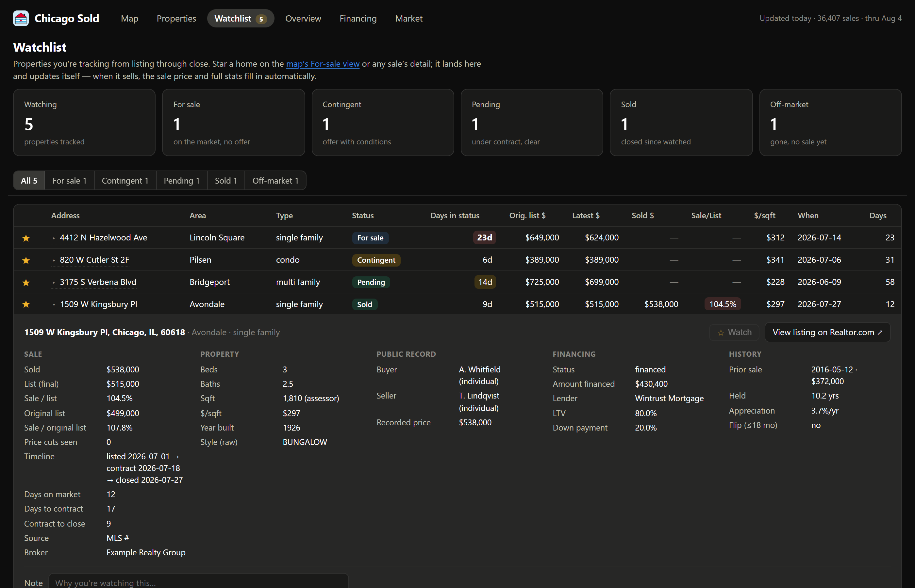915x588 pixels.
Task: Open View listing on Realtor.com
Action: coord(827,332)
